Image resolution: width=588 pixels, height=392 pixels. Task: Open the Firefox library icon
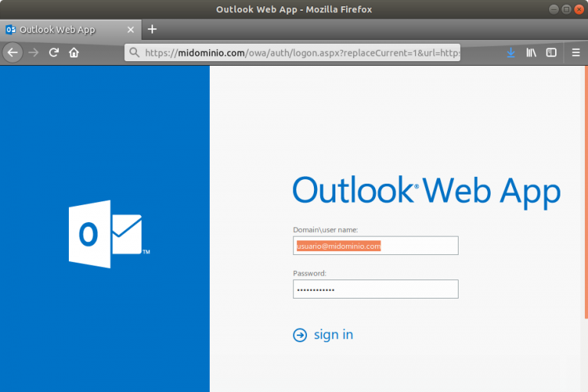(531, 53)
